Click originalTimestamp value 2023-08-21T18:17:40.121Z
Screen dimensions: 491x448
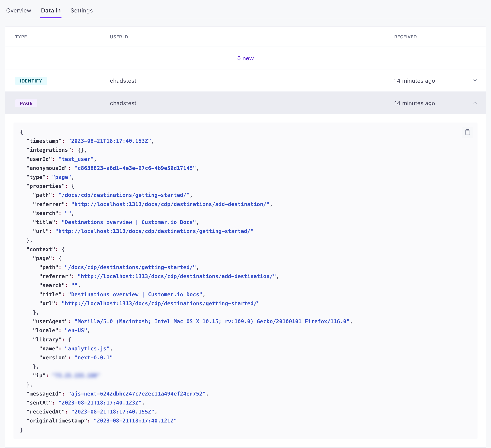[x=135, y=421]
